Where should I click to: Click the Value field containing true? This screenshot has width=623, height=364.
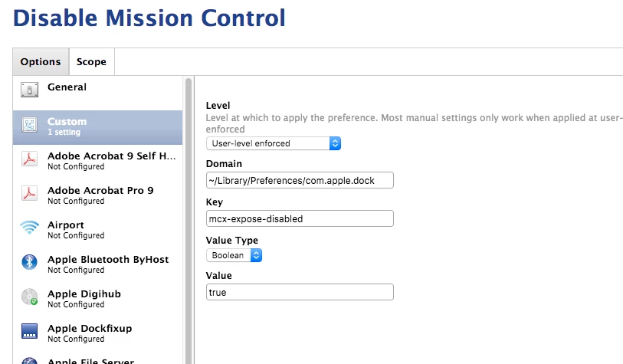[x=300, y=292]
